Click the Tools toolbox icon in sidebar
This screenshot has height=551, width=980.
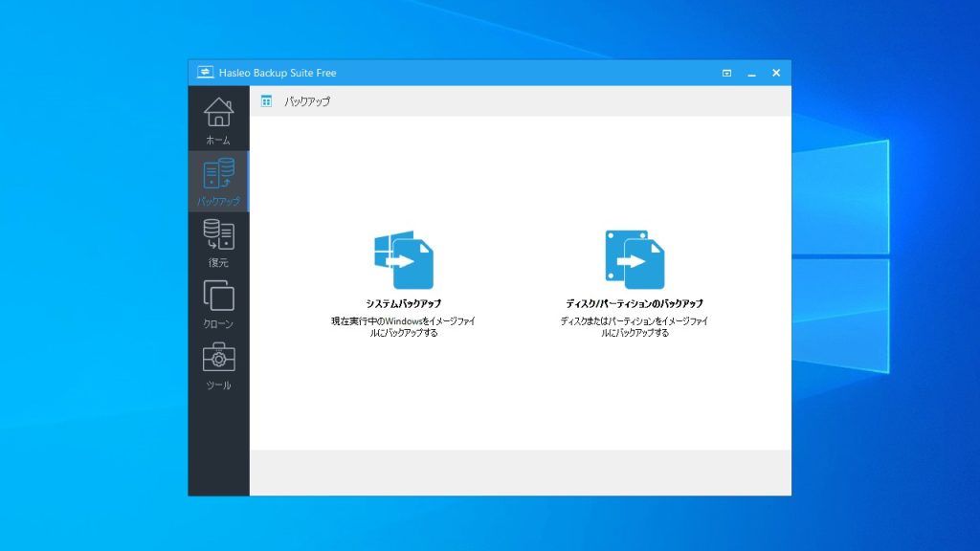click(x=218, y=357)
